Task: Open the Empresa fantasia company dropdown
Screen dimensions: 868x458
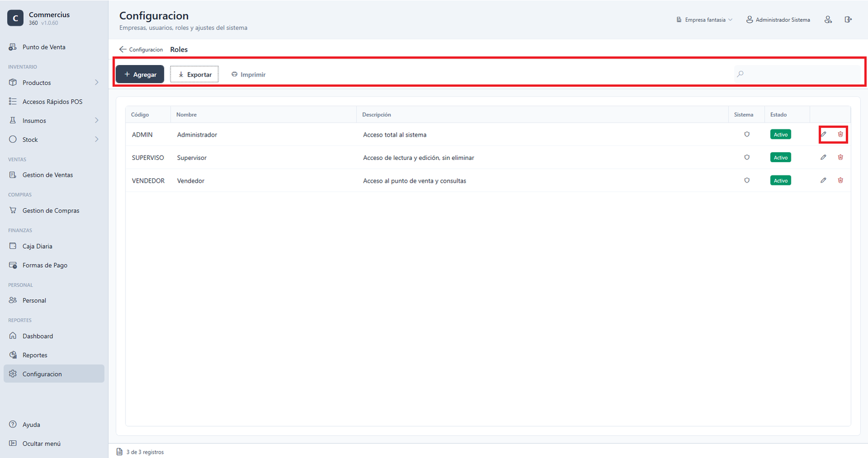Action: pos(704,20)
